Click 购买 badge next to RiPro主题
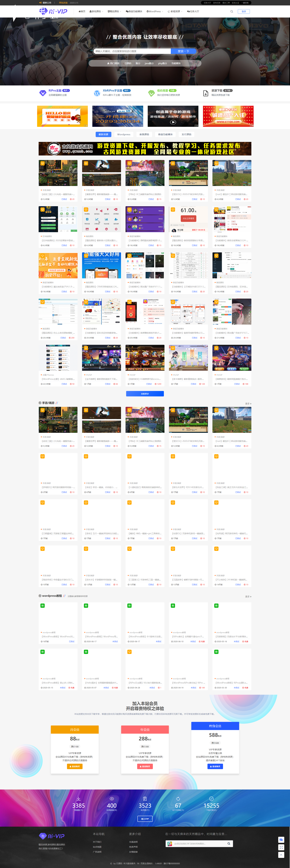The height and width of the screenshot is (868, 290). [66, 91]
